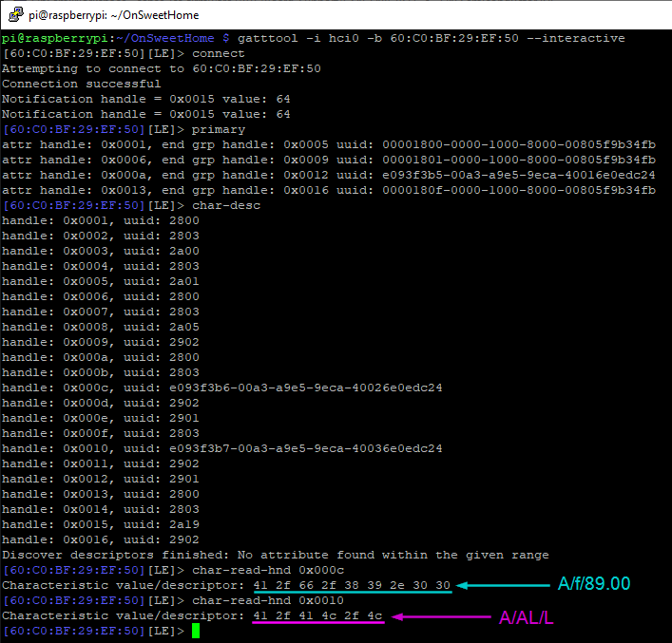Click uuid e093f3b6 on handle 0x000c line
This screenshot has width=672, height=643.
(x=305, y=388)
